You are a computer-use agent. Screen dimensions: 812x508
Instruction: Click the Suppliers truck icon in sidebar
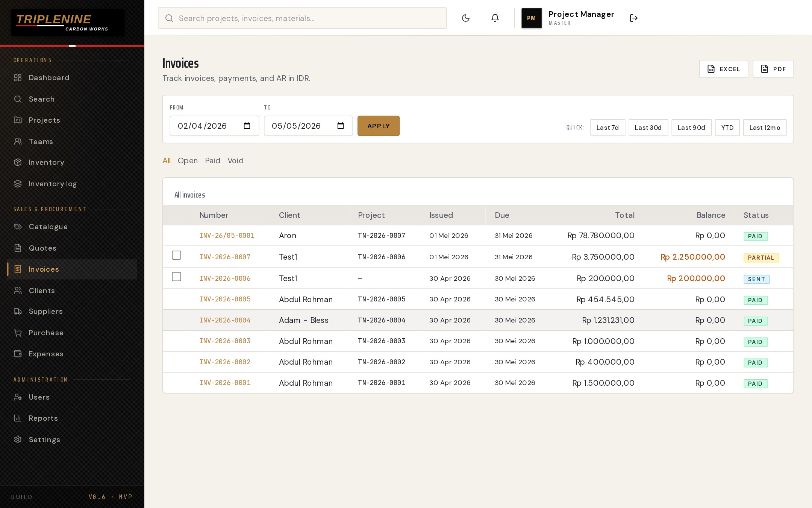coord(18,311)
